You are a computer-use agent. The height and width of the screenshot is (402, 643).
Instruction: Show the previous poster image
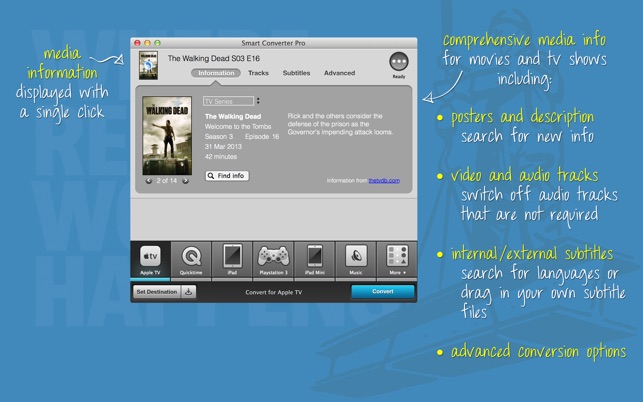[149, 181]
